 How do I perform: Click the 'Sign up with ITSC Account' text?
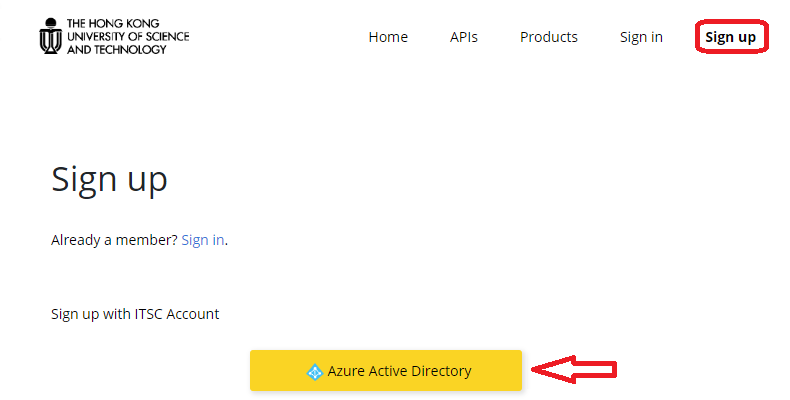point(135,314)
